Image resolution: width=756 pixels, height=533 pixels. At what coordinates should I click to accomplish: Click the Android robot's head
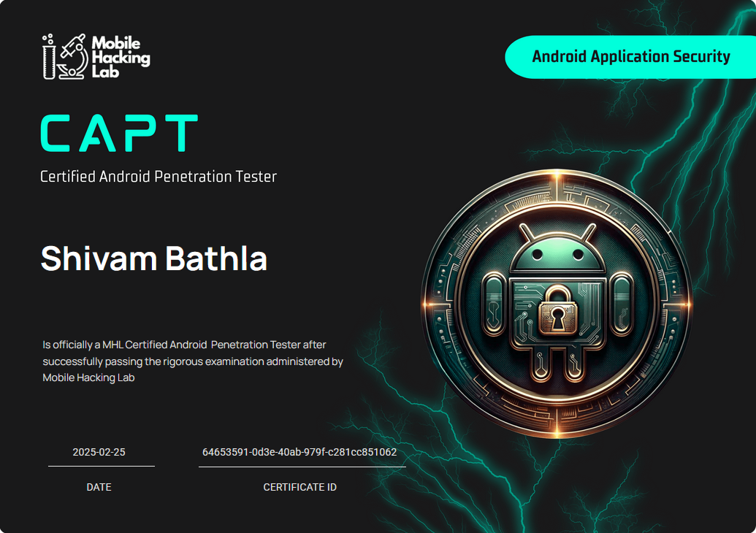[x=557, y=253]
